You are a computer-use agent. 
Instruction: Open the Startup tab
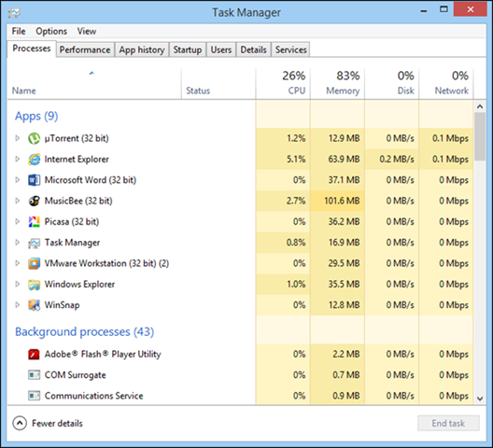188,49
